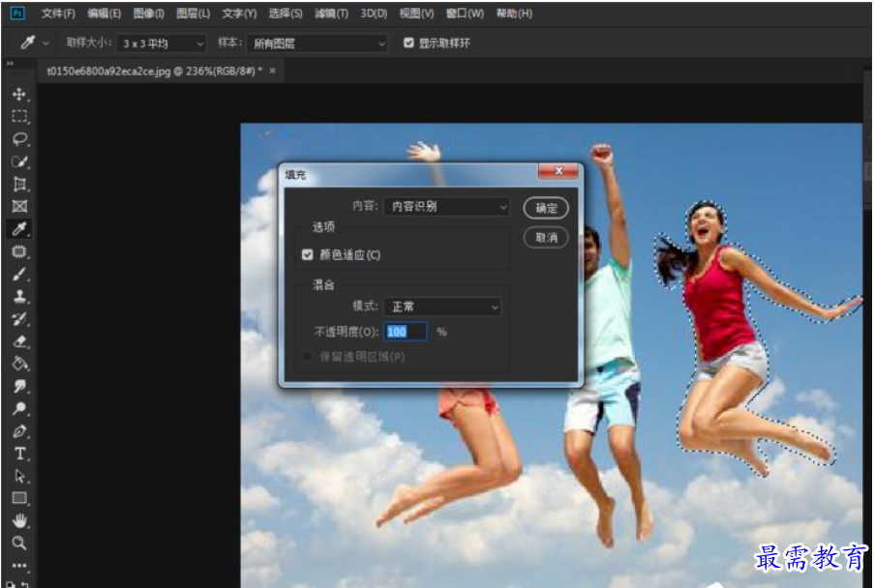Open the 滤镜(T) menu
The width and height of the screenshot is (874, 588).
tap(331, 14)
